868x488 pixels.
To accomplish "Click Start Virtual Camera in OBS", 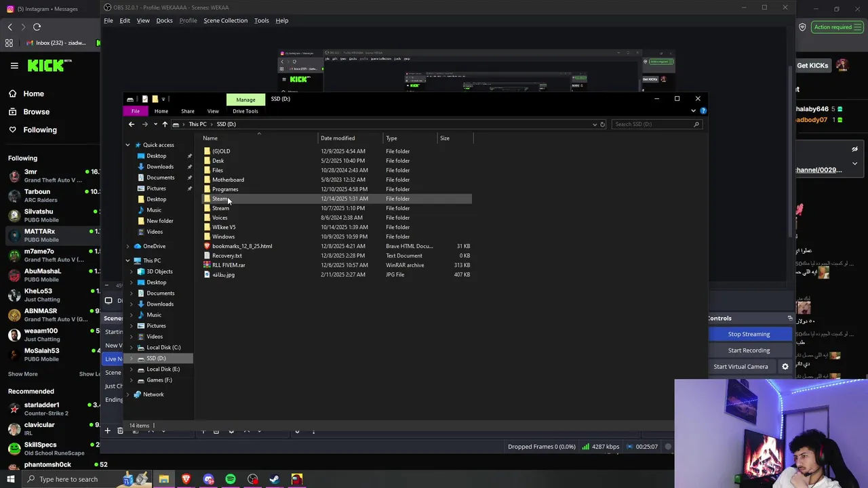I will (741, 367).
